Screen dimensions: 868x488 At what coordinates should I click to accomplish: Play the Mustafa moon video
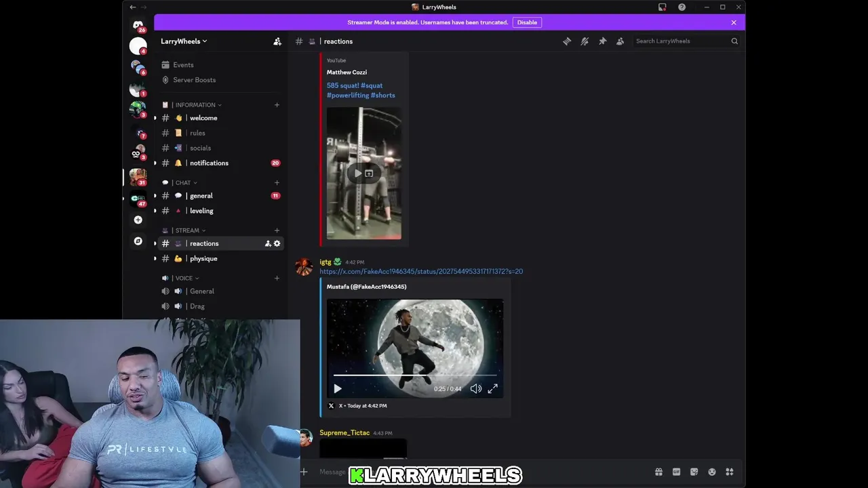(x=338, y=388)
